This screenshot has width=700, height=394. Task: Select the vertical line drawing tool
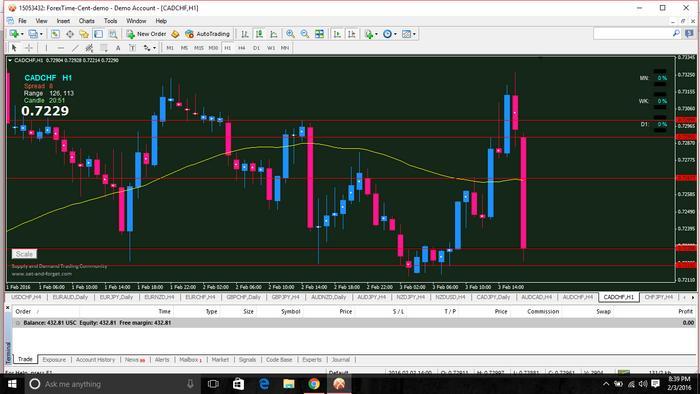pyautogui.click(x=46, y=48)
